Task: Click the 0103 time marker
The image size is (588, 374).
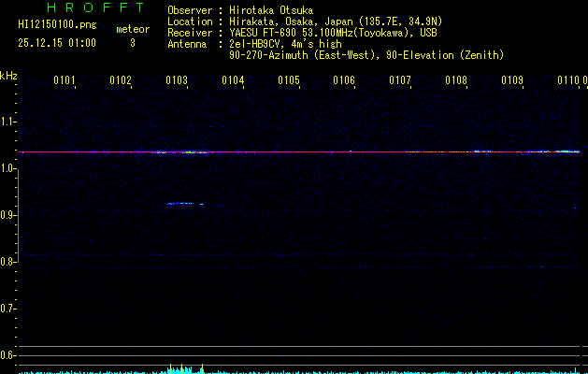Action: point(177,81)
